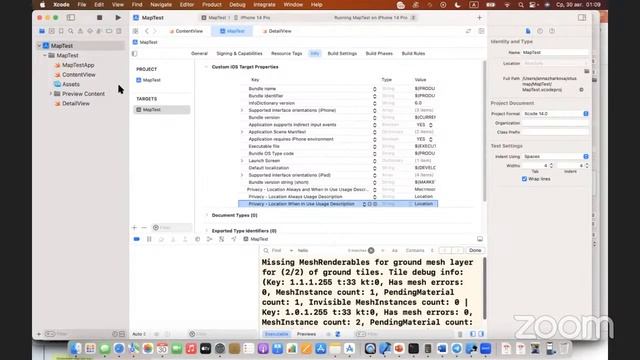The height and width of the screenshot is (360, 640).
Task: Pause program execution in debug bar
Action: pyautogui.click(x=149, y=239)
